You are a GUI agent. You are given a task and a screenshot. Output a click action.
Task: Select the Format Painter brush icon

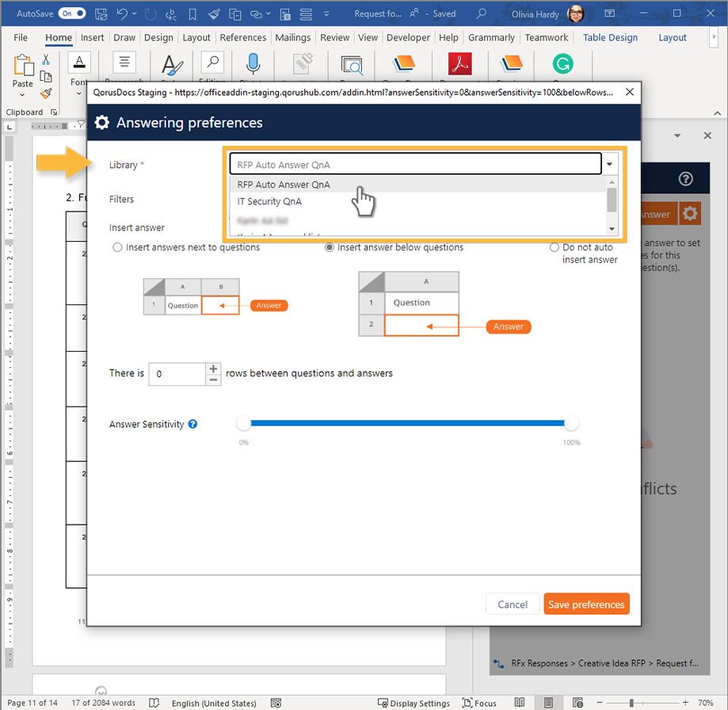(46, 94)
